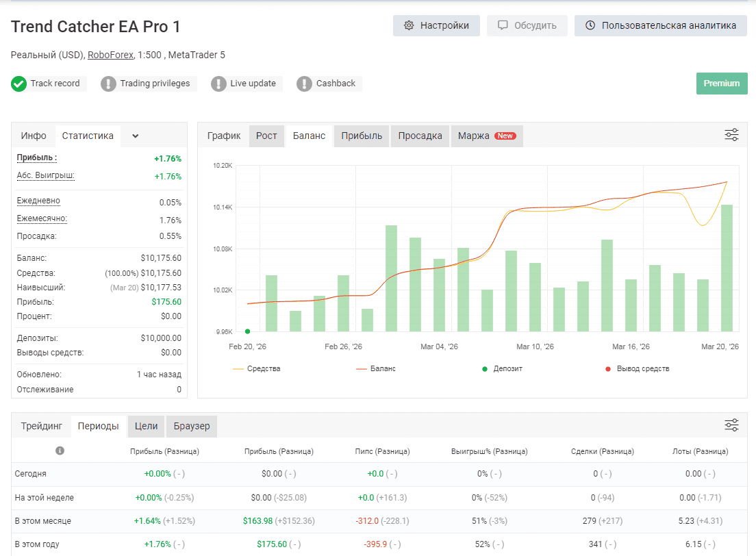Click the В этом месяце row label
756x556 pixels.
[43, 521]
